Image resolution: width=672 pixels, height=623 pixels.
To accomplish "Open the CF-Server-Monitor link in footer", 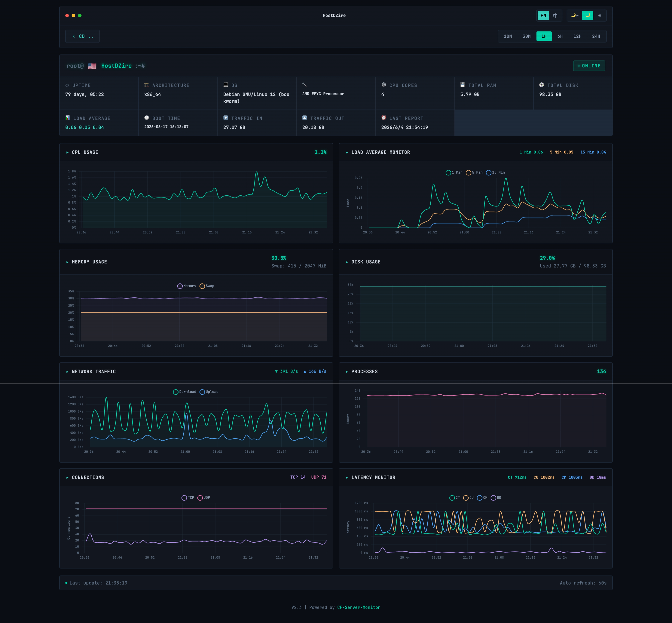I will (x=359, y=607).
